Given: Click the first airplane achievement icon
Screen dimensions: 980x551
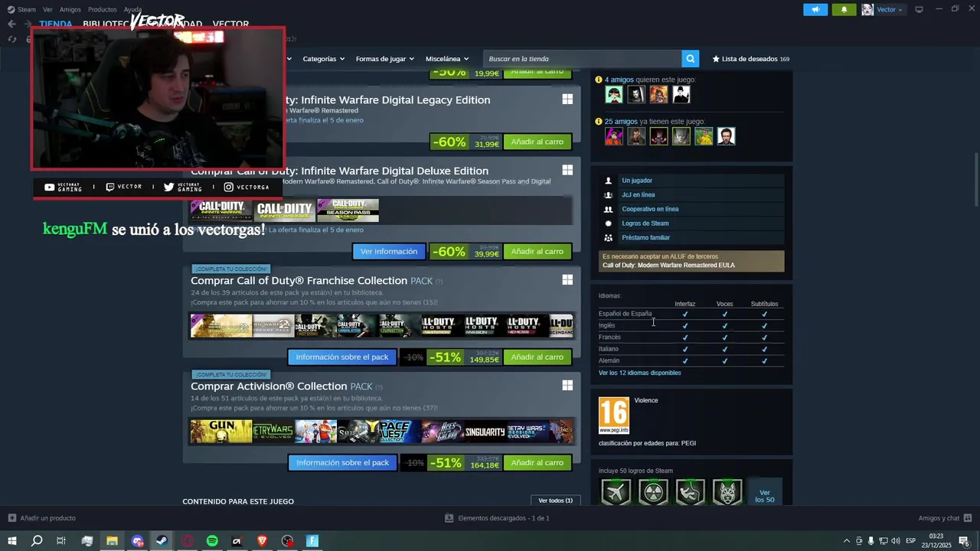Looking at the screenshot, I should pos(616,492).
